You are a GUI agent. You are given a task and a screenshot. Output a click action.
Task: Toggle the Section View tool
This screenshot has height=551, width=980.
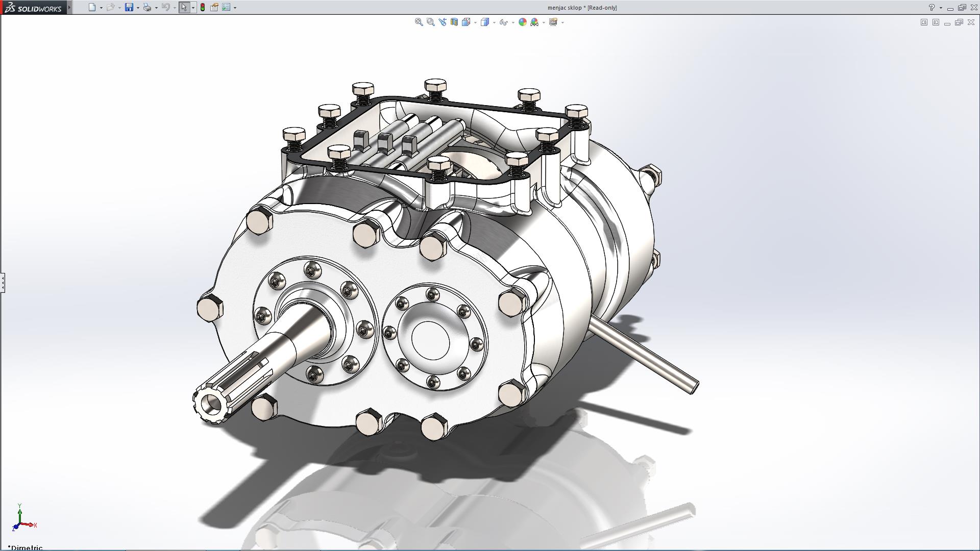454,22
